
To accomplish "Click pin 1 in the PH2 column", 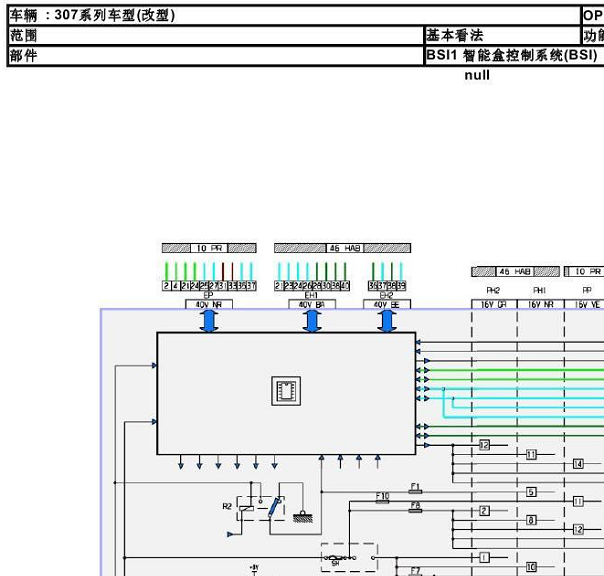I will click(484, 558).
